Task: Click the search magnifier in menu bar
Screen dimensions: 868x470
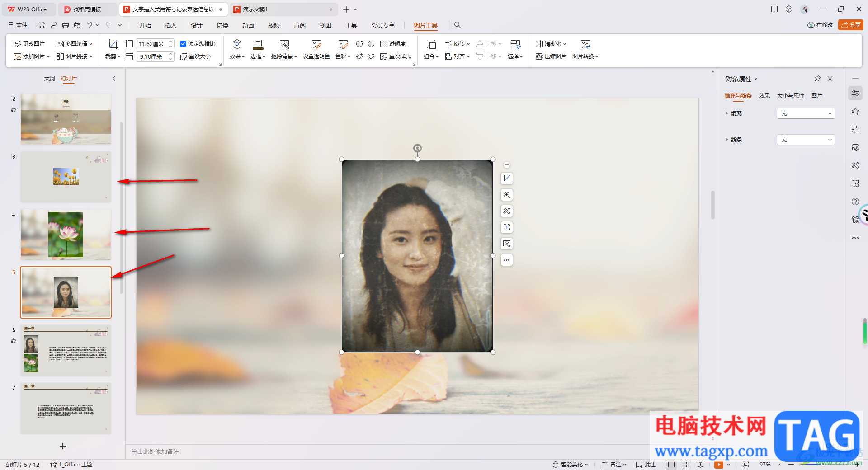Action: 458,25
